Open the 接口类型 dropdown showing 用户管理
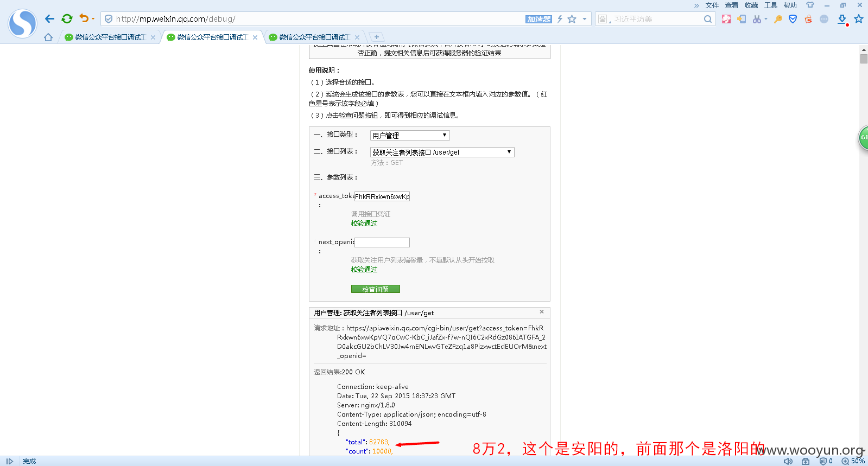The width and height of the screenshot is (868, 466). click(x=410, y=135)
